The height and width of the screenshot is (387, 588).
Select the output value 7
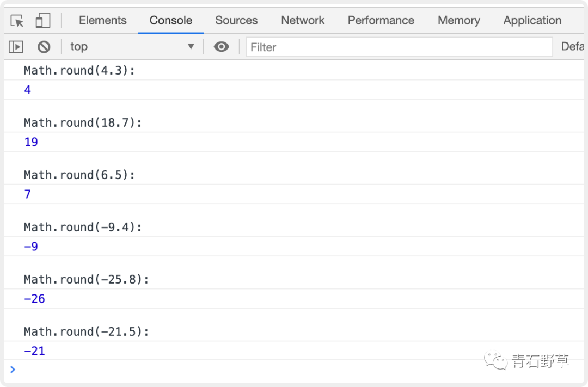pos(27,194)
